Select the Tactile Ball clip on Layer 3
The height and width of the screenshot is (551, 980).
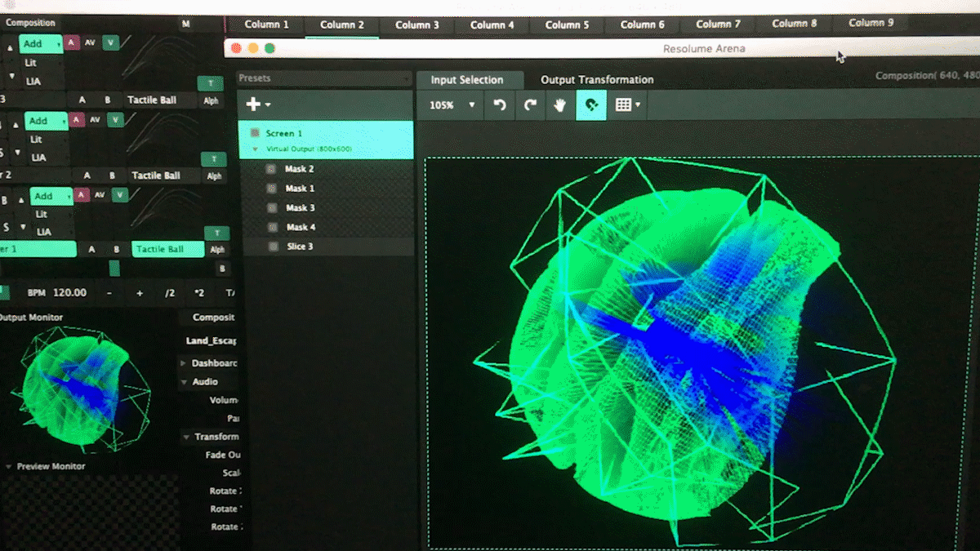pyautogui.click(x=160, y=100)
